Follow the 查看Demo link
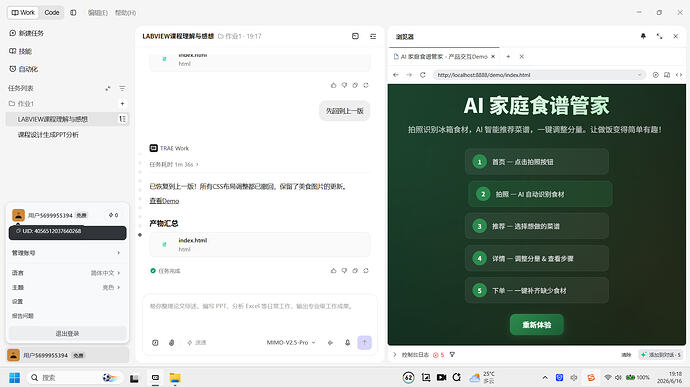 (164, 201)
